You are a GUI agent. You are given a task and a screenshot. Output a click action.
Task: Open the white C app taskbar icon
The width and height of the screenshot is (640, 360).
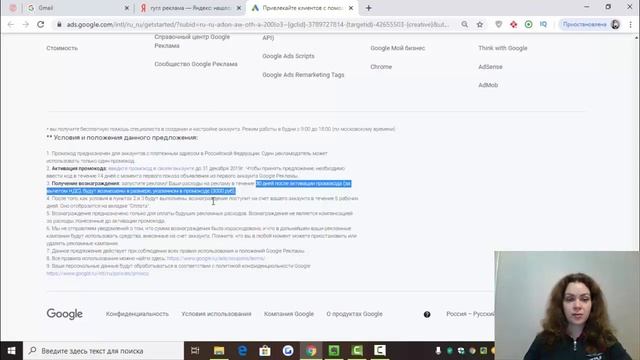click(x=380, y=351)
